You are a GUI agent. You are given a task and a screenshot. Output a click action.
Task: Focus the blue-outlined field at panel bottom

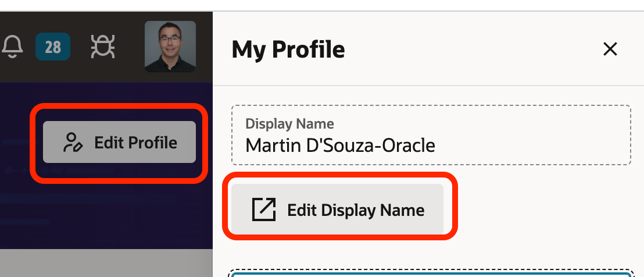coord(431,274)
